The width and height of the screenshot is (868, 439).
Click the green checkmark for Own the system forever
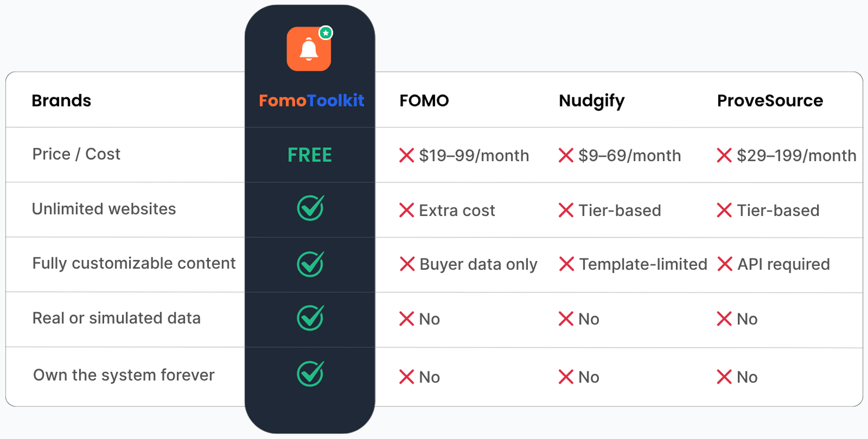click(310, 374)
